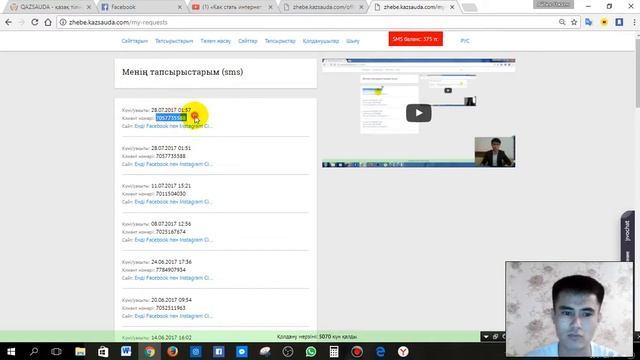Open Chrome's three-dot menu
The image size is (640, 360).
click(x=634, y=22)
